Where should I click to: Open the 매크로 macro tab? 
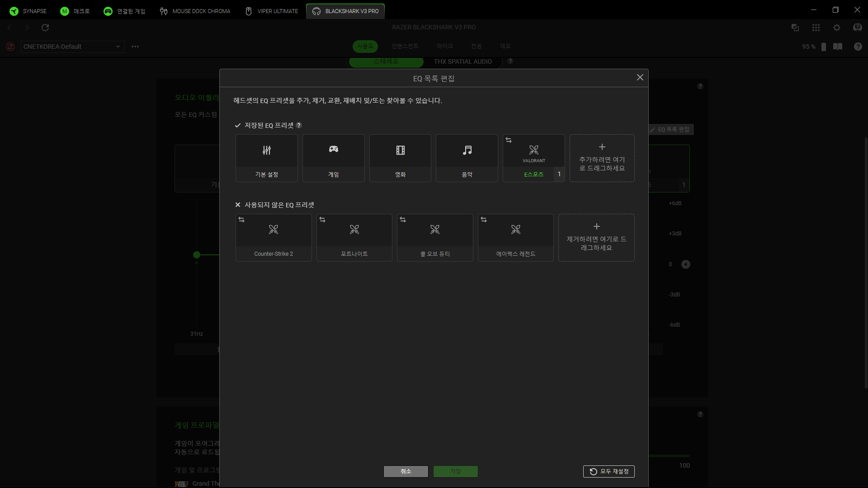pyautogui.click(x=75, y=11)
